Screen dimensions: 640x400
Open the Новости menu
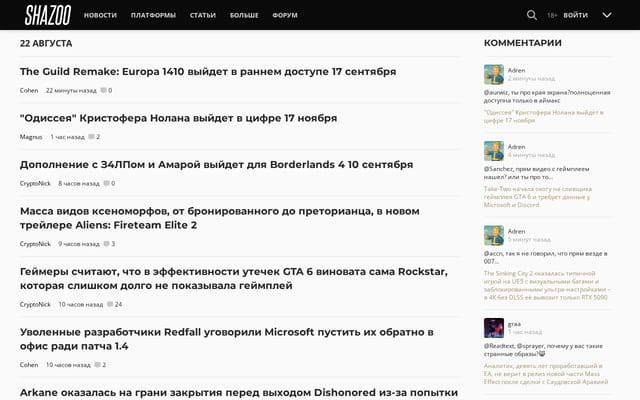tap(100, 15)
